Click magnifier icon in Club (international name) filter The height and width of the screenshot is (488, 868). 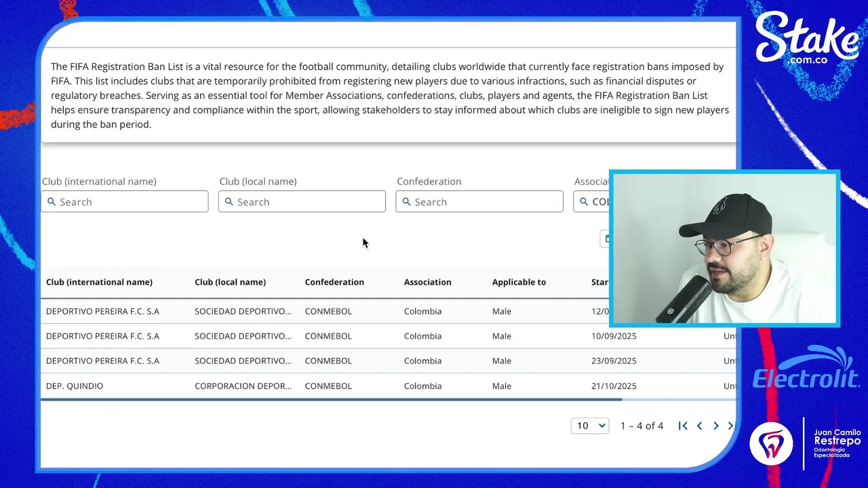(52, 202)
